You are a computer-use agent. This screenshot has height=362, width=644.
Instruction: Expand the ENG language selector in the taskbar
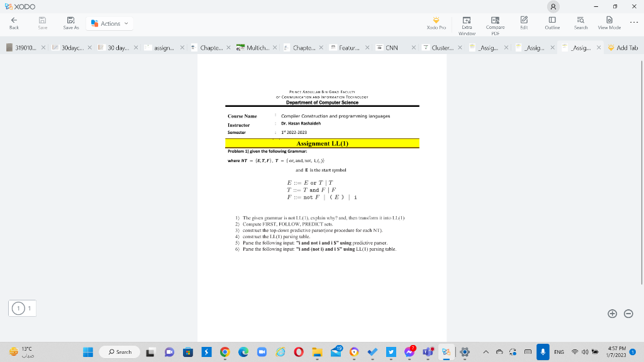click(560, 352)
